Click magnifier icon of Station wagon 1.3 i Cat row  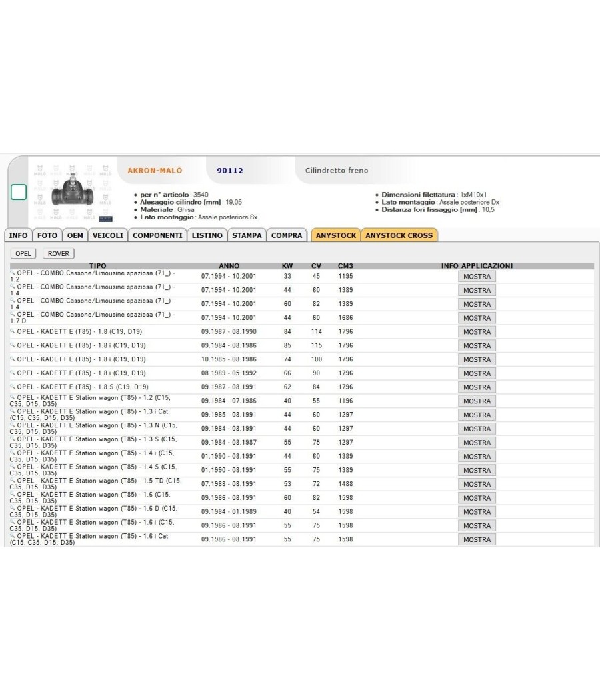tap(13, 411)
